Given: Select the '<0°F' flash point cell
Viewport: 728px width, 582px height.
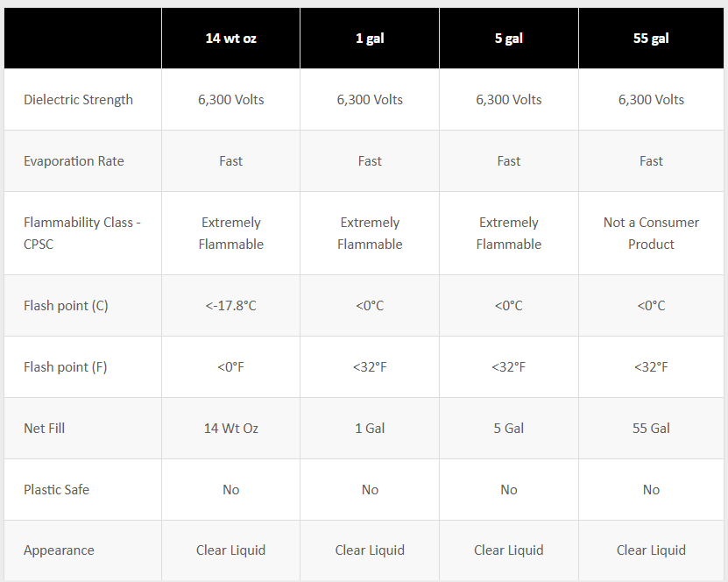Looking at the screenshot, I should (230, 367).
